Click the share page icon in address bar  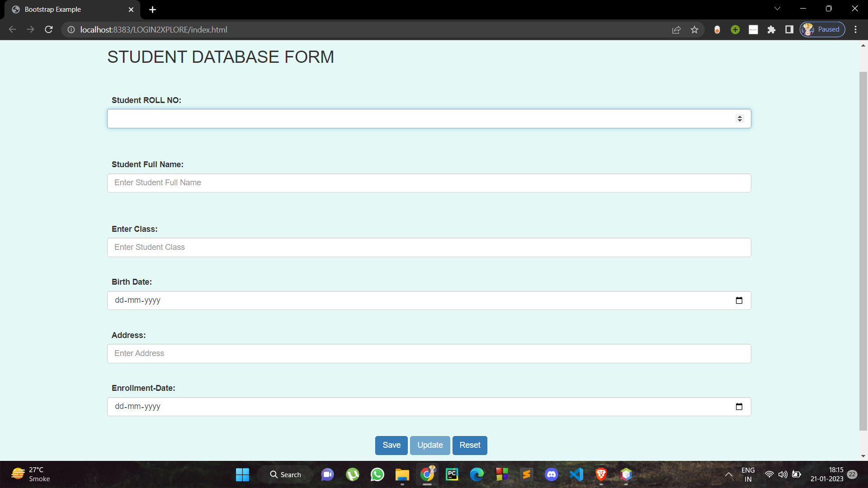pyautogui.click(x=676, y=30)
